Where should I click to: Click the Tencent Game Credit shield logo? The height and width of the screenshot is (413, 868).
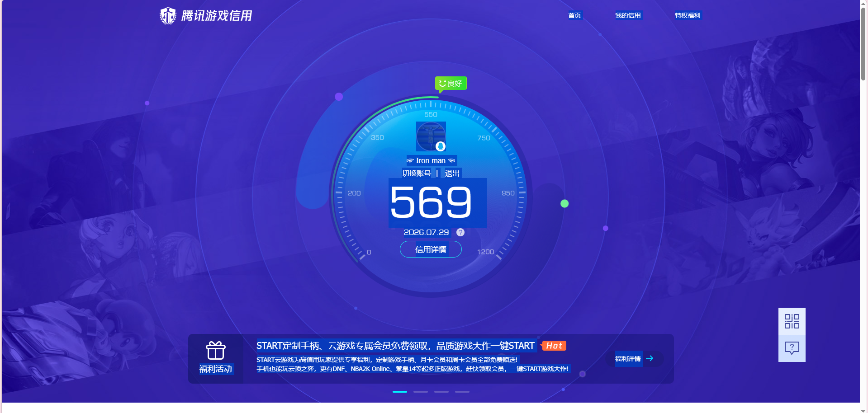tap(168, 16)
